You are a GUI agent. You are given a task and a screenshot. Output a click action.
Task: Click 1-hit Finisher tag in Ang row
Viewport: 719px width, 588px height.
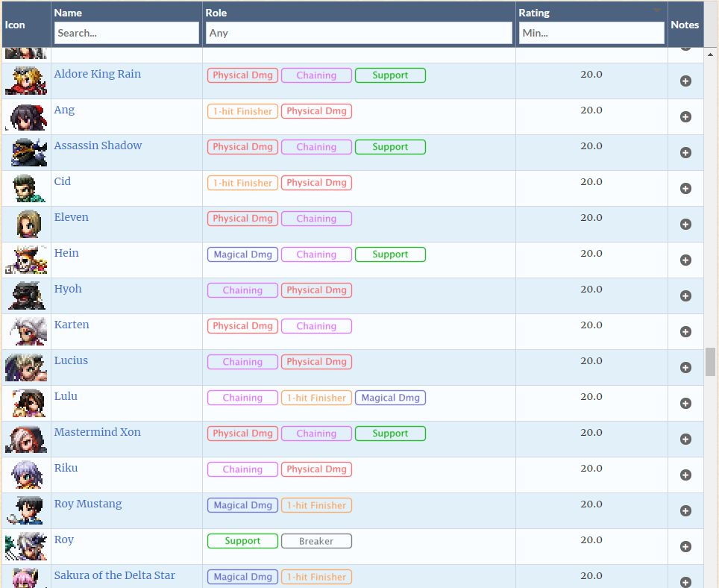[242, 111]
